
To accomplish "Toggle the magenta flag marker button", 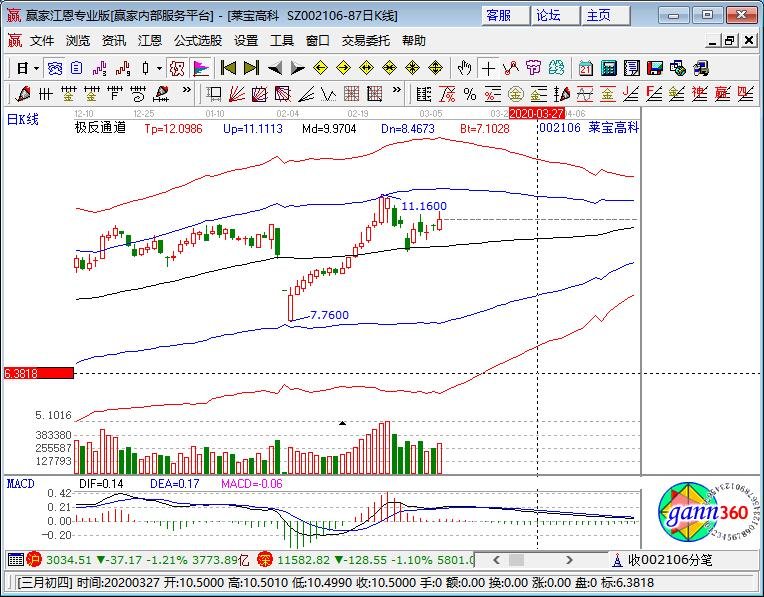I will click(200, 68).
